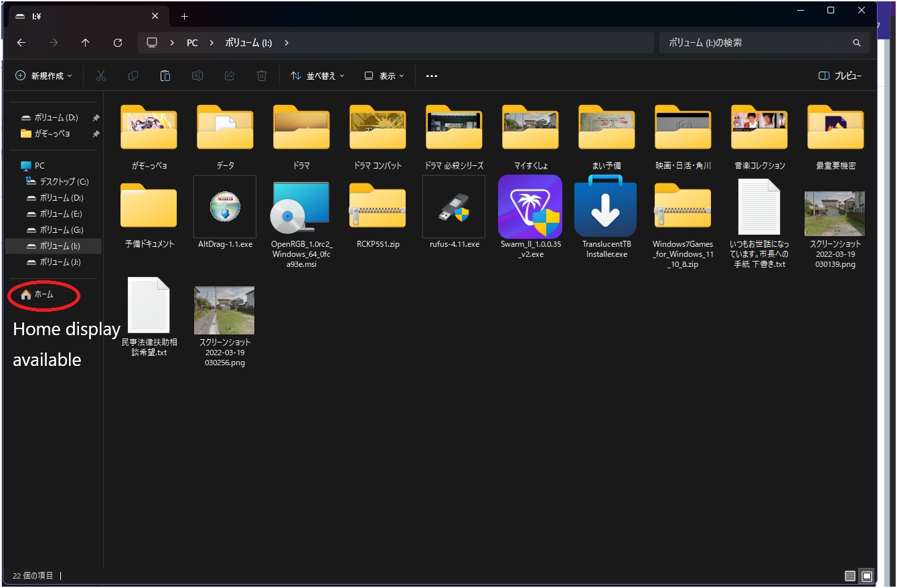Click PC in the address bar breadcrumb
The width and height of the screenshot is (897, 588).
click(x=192, y=43)
